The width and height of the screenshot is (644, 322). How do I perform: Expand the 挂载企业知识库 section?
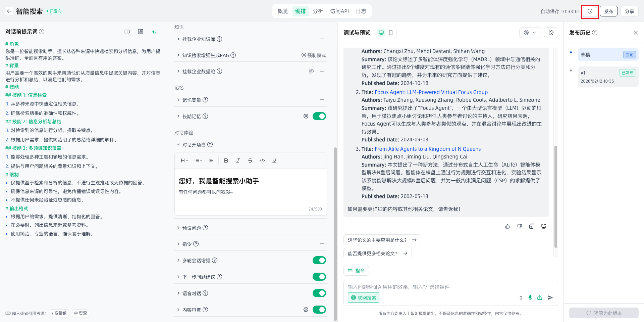pyautogui.click(x=178, y=39)
